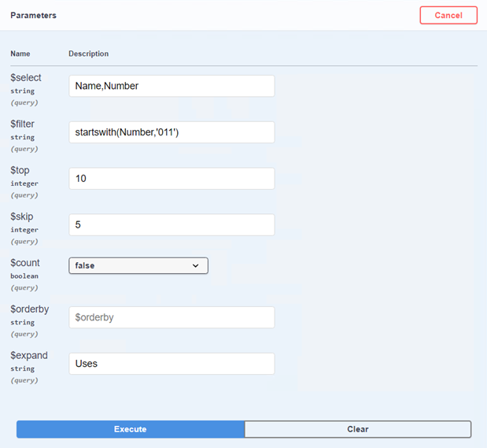Viewport: 487px width, 448px height.
Task: Click the $skip parameter label
Action: (x=22, y=217)
